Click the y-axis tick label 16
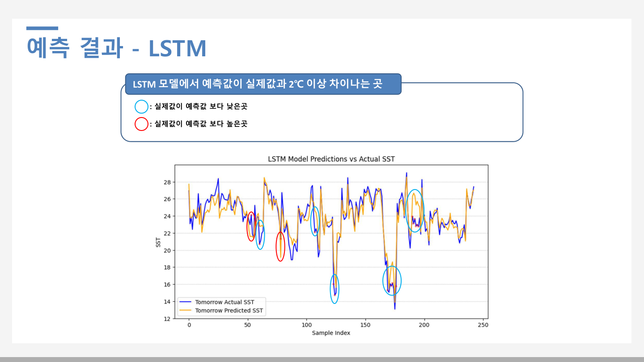This screenshot has height=362, width=644. tap(167, 285)
